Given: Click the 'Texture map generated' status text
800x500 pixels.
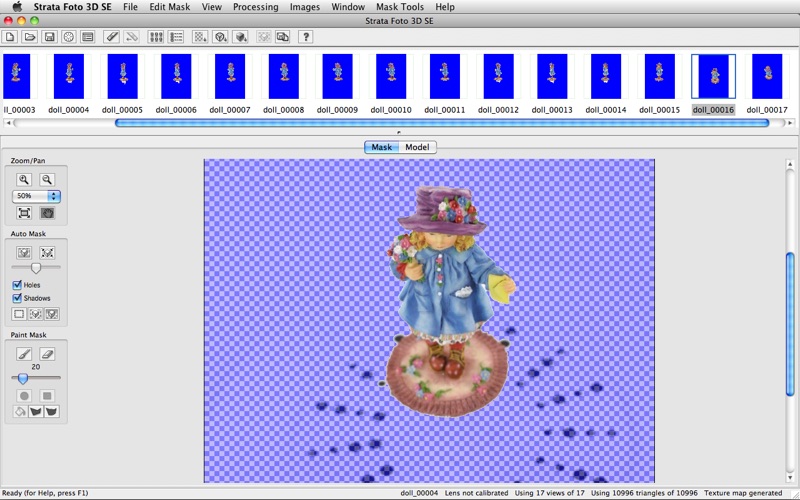Looking at the screenshot, I should tap(743, 493).
